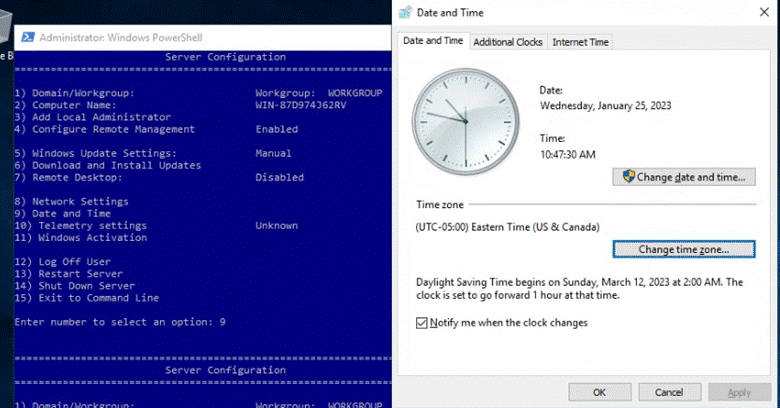Click the time value 10:47:30 AM
Viewport: 780px width, 408px height.
(x=568, y=155)
